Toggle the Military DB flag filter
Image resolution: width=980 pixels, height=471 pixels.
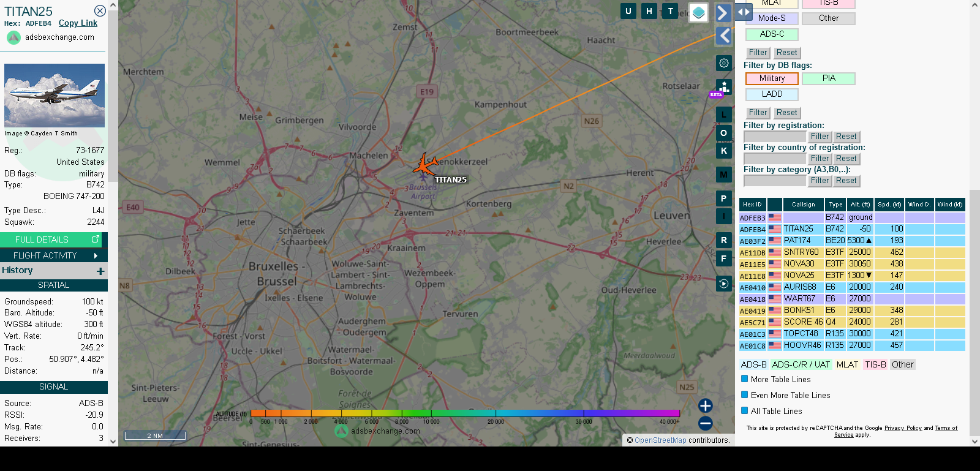click(772, 78)
